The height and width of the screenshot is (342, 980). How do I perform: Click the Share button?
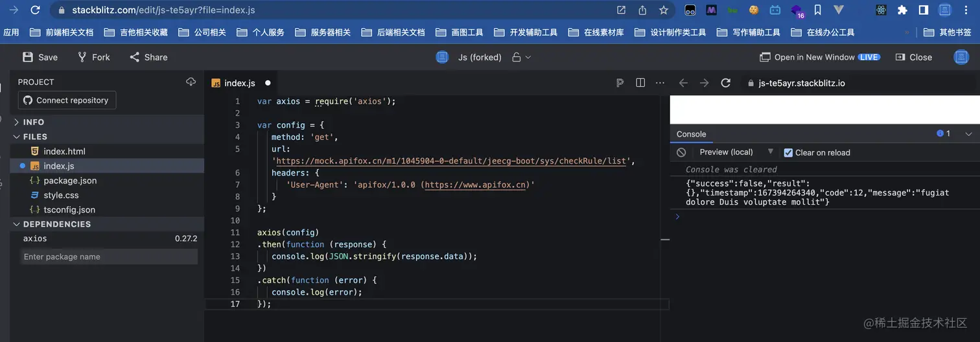[148, 57]
